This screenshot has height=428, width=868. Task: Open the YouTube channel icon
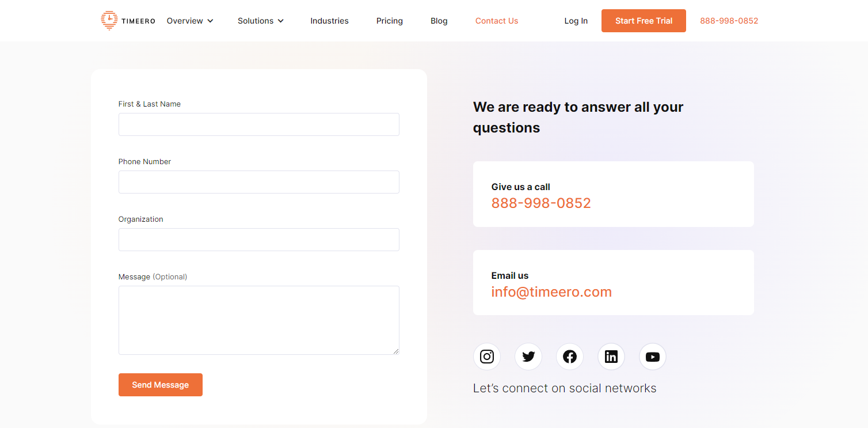tap(652, 357)
